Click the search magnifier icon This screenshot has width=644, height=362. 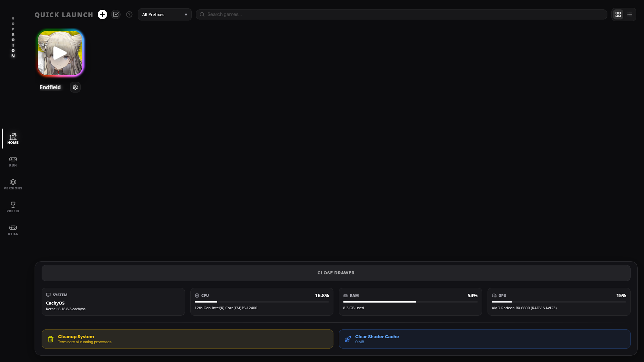coord(202,14)
